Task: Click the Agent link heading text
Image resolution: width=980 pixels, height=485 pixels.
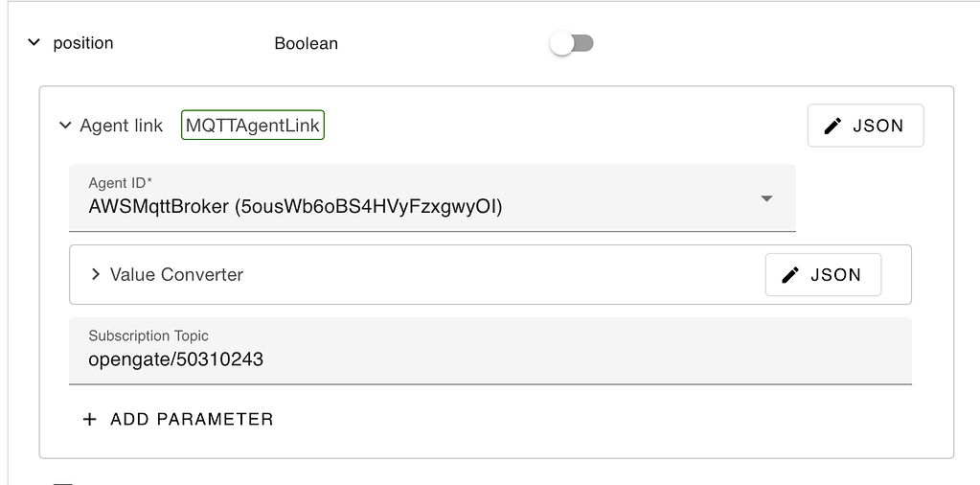Action: pos(122,126)
